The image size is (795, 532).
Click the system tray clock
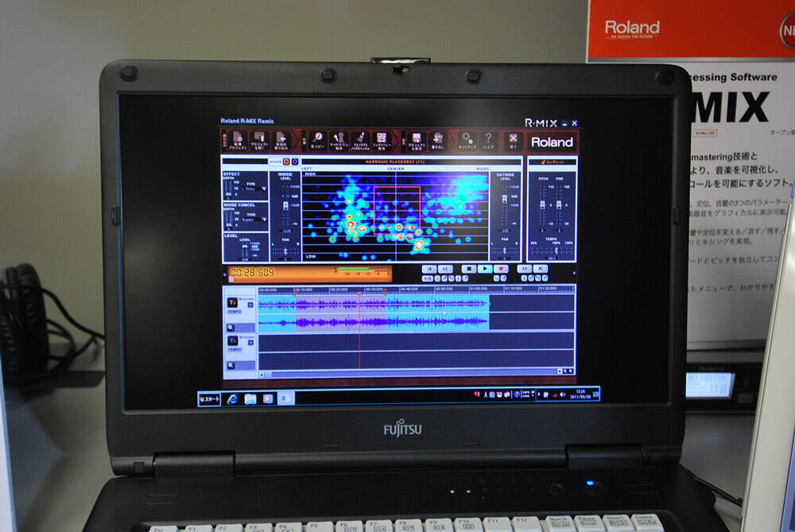click(x=580, y=394)
